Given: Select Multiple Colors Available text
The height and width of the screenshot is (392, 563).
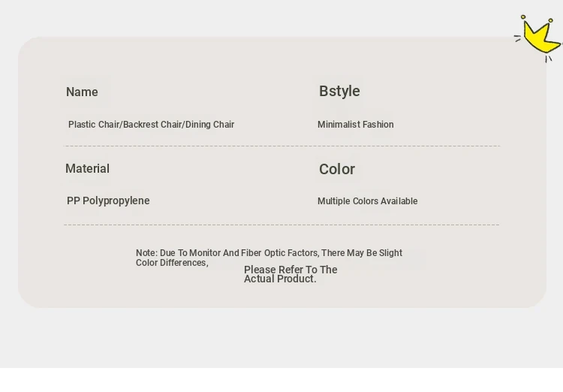Looking at the screenshot, I should (x=367, y=201).
